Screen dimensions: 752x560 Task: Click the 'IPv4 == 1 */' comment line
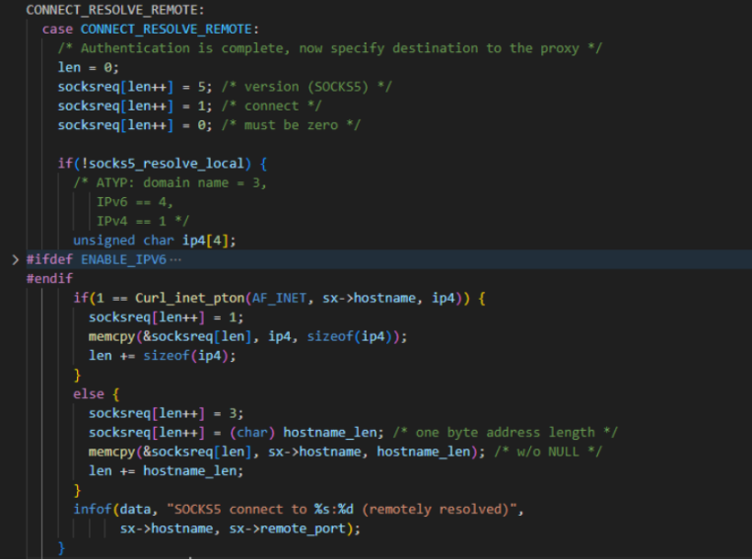click(143, 221)
